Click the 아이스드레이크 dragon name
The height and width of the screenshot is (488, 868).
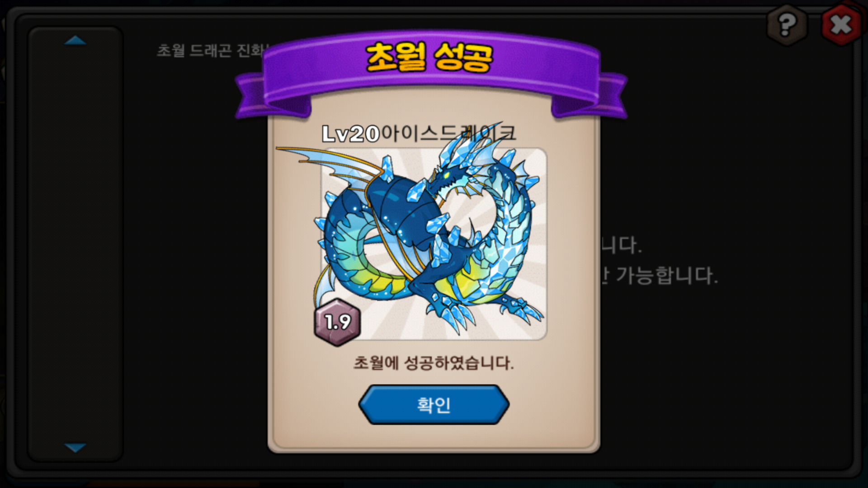point(448,133)
